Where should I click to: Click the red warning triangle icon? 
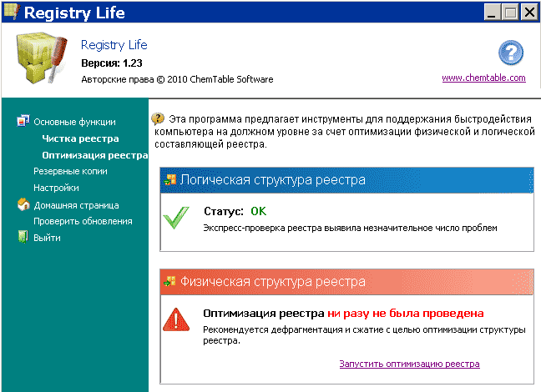pyautogui.click(x=176, y=319)
